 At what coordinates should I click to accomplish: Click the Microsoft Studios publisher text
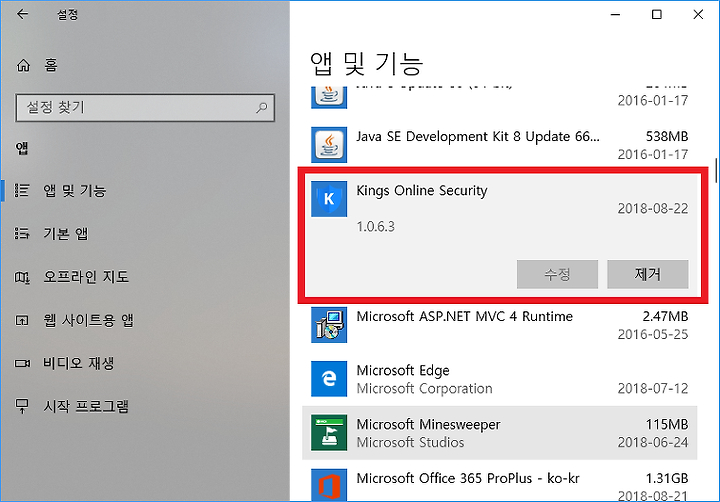(x=410, y=442)
